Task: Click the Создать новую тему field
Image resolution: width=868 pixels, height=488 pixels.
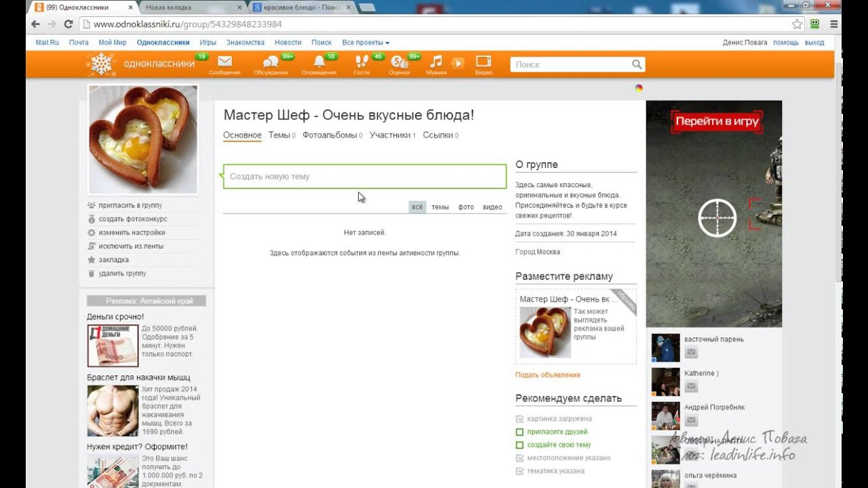Action: tap(365, 176)
